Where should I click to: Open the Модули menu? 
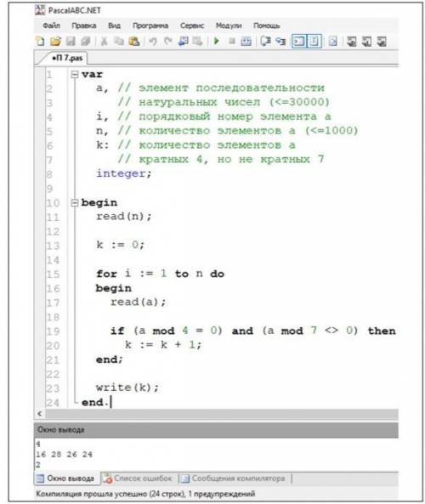coord(229,25)
